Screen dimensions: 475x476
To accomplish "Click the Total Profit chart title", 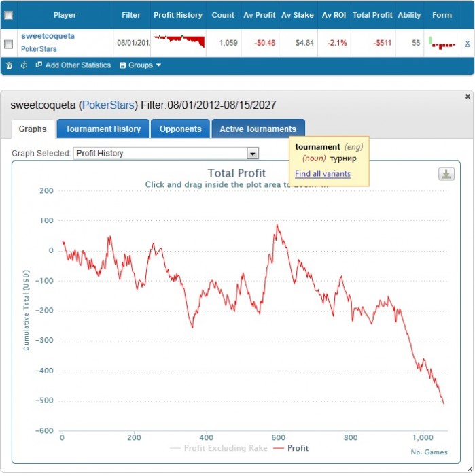I will pos(236,173).
